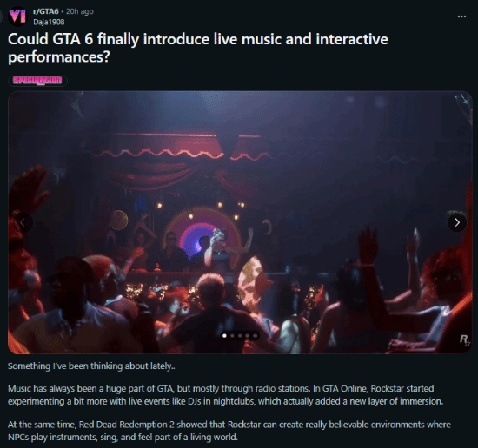This screenshot has height=448, width=478.
Task: Jump to the second gallery image dot
Action: (x=232, y=336)
